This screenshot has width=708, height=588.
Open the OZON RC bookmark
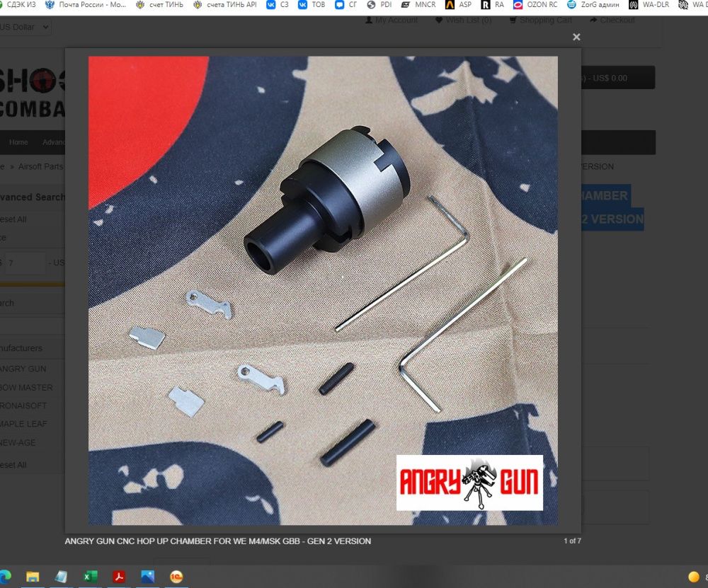coord(535,5)
